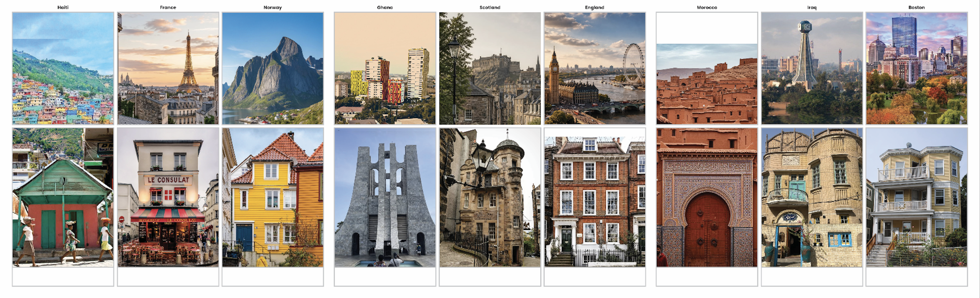Choose the Norway mountain fjord image

(273, 68)
